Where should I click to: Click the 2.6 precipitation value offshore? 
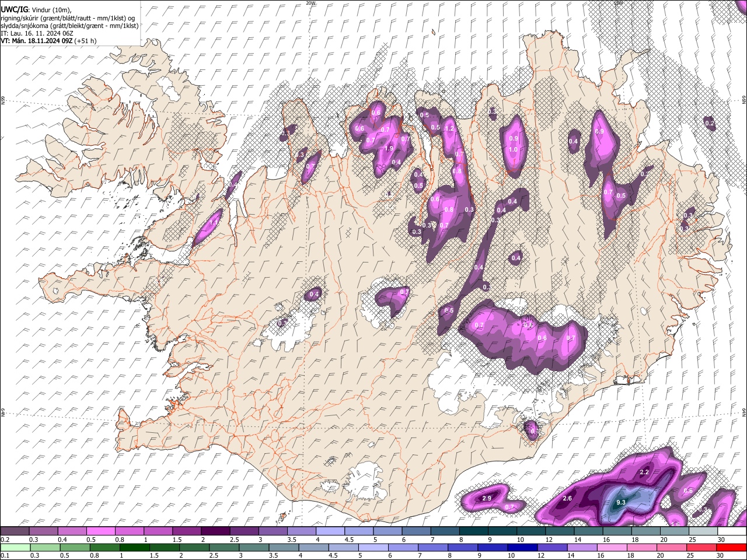click(567, 498)
